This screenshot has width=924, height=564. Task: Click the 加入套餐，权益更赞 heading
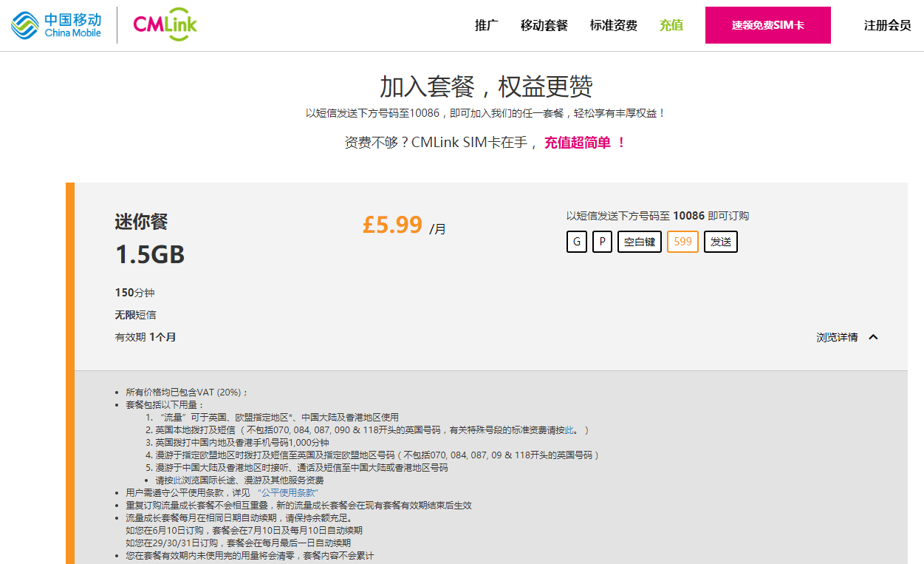click(x=486, y=86)
